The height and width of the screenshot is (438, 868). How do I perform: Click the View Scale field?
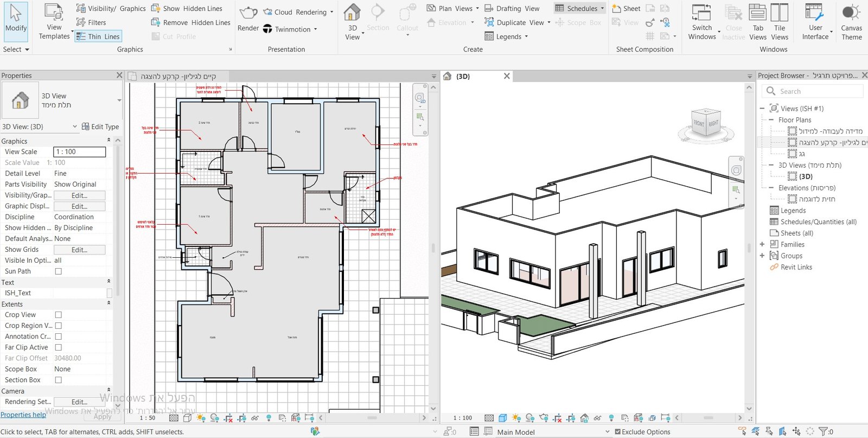click(79, 152)
